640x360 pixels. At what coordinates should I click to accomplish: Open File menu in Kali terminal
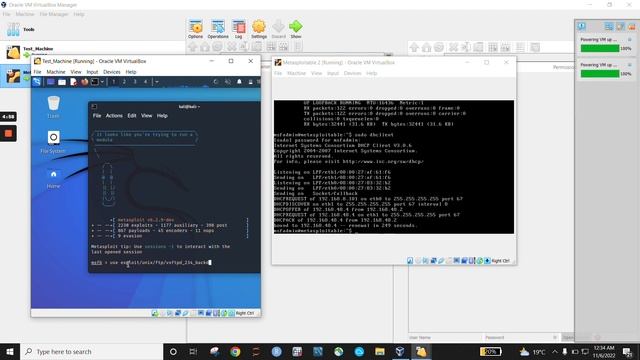[x=97, y=116]
